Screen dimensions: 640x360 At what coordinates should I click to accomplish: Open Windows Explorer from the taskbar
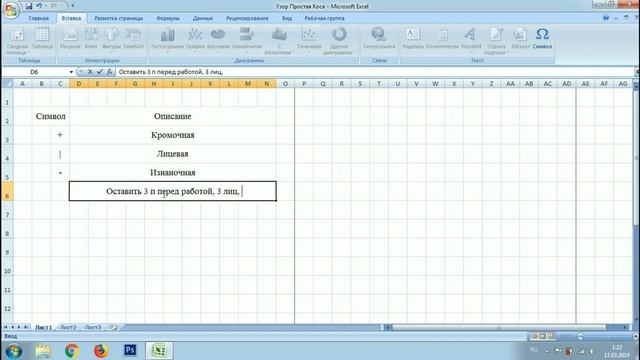tap(42, 351)
